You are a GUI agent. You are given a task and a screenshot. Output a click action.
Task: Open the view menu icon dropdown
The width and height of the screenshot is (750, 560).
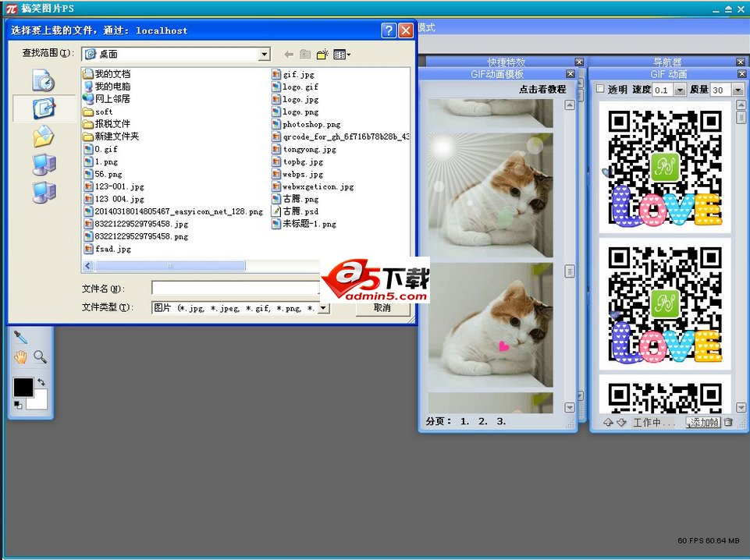click(342, 55)
